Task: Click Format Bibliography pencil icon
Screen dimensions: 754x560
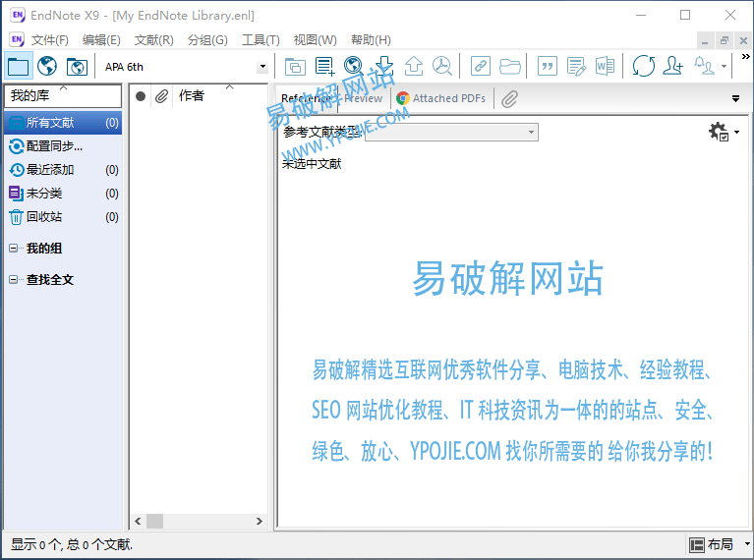Action: pyautogui.click(x=576, y=67)
